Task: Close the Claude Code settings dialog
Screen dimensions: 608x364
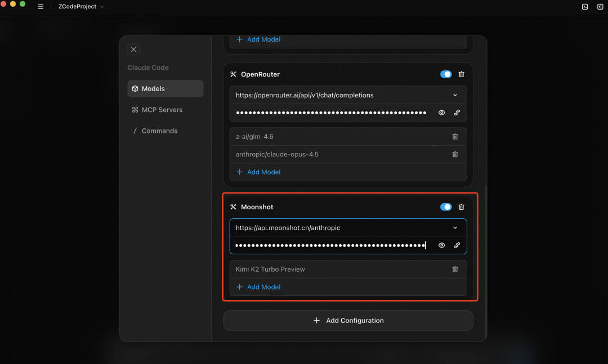Action: tap(134, 50)
